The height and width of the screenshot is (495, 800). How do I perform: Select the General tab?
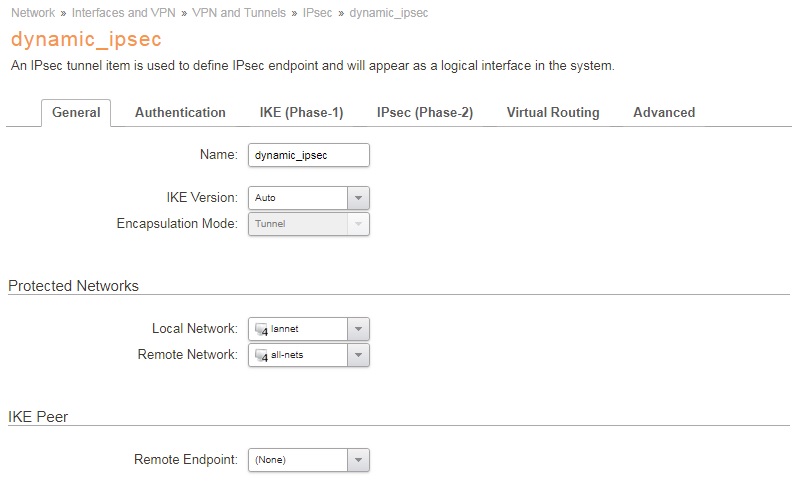pyautogui.click(x=76, y=113)
